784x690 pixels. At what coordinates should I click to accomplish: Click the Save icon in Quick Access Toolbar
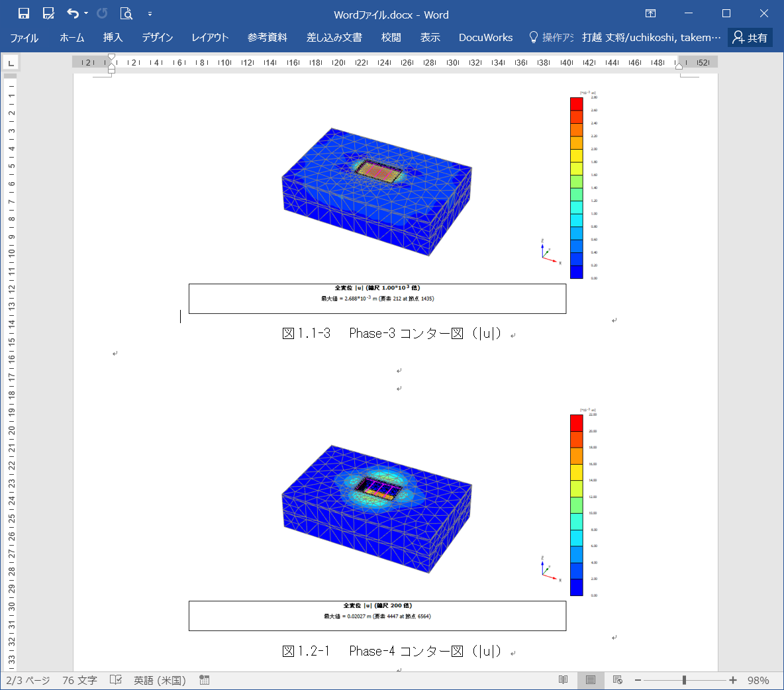pyautogui.click(x=24, y=14)
